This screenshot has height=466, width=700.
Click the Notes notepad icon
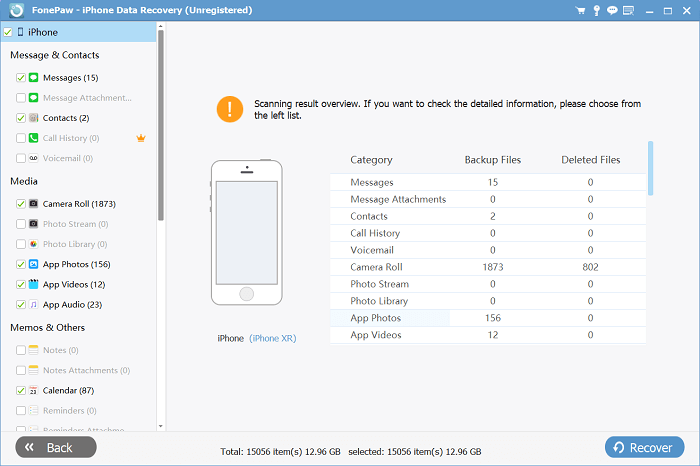coord(33,350)
